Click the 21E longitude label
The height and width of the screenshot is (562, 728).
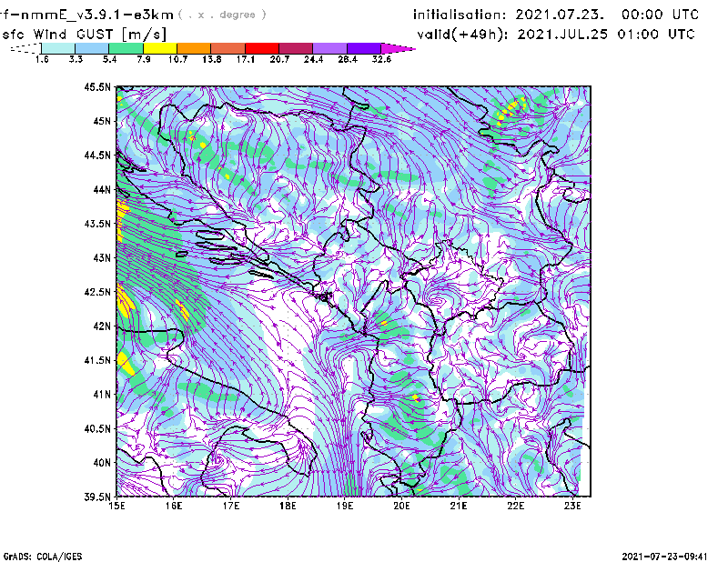[459, 506]
